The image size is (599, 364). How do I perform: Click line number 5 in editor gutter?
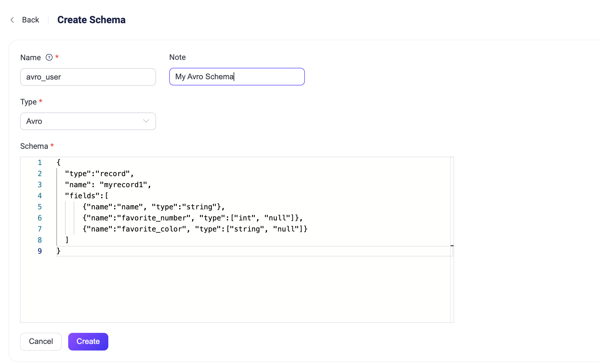[x=40, y=207]
